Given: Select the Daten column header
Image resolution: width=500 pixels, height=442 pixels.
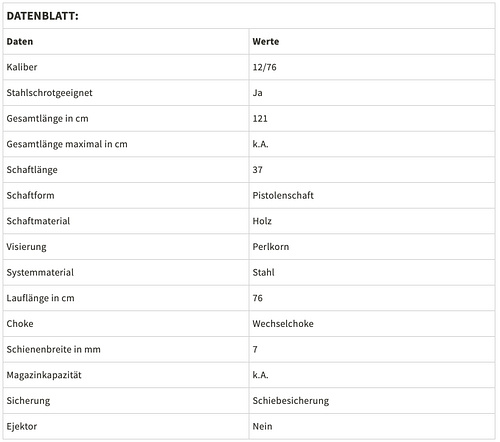Looking at the screenshot, I should (20, 42).
